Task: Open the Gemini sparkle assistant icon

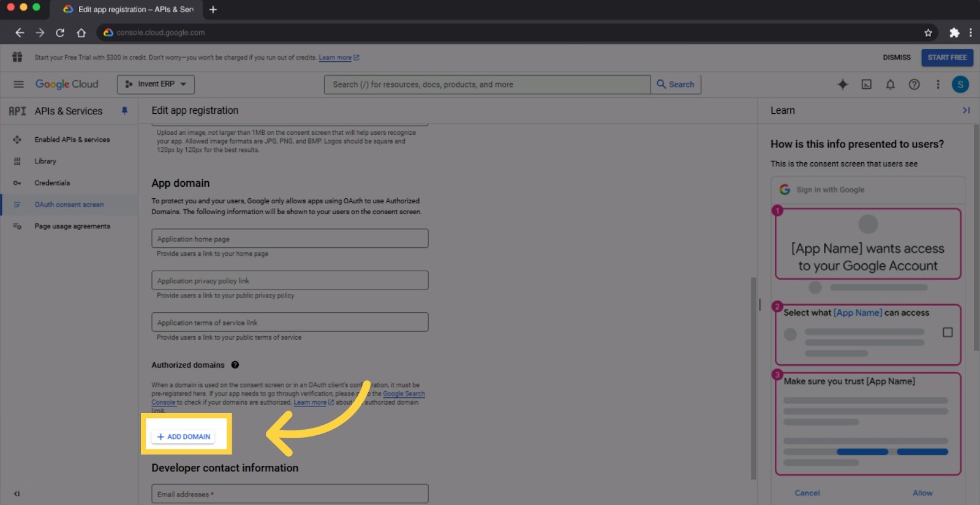Action: (843, 84)
